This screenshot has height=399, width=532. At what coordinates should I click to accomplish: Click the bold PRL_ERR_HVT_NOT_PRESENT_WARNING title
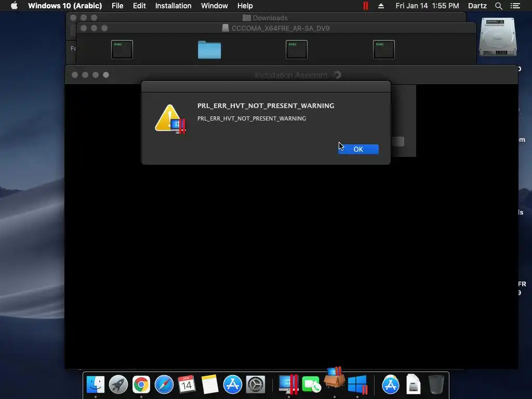[265, 106]
